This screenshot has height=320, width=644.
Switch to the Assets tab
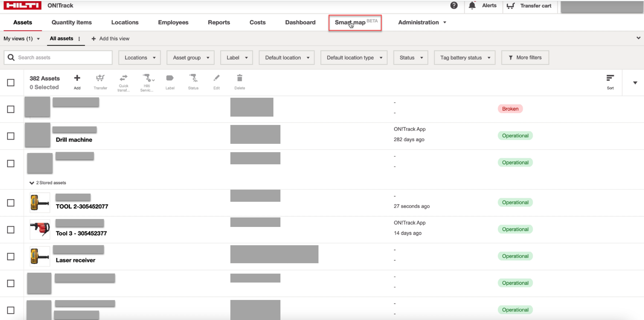(23, 22)
